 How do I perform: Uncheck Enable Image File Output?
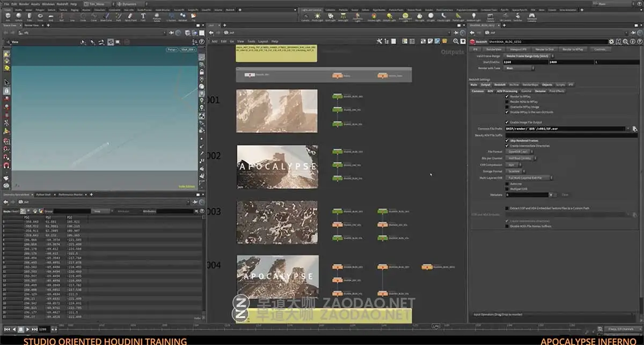(507, 123)
